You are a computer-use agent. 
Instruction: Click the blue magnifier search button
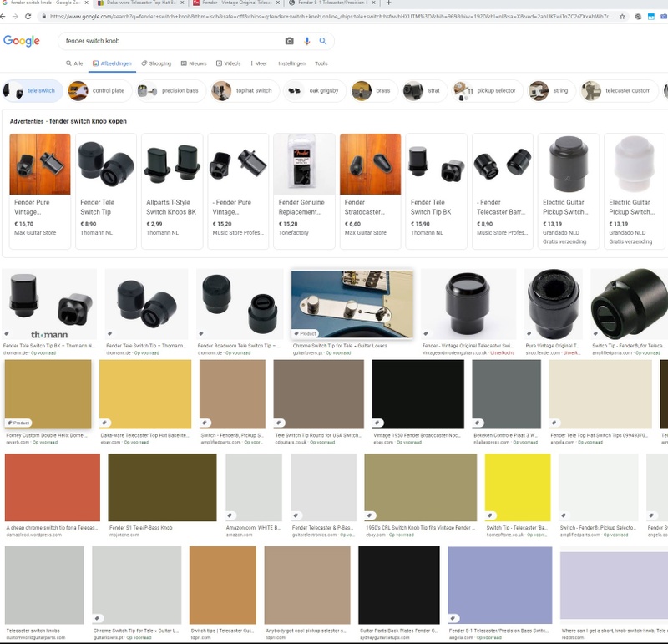[x=323, y=41]
